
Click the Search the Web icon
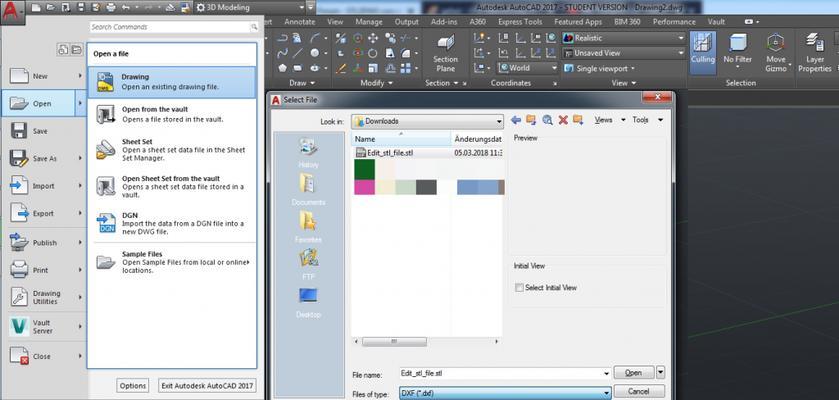pos(547,120)
